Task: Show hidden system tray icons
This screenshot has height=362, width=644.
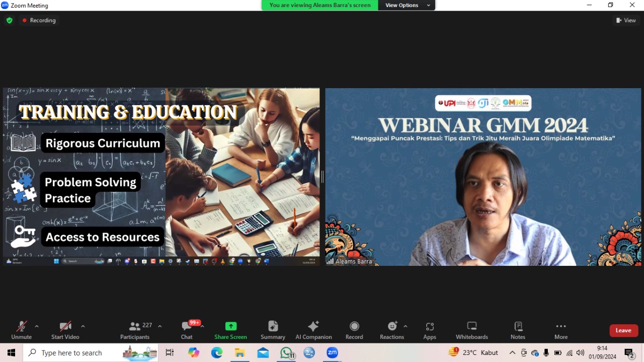Action: point(512,353)
